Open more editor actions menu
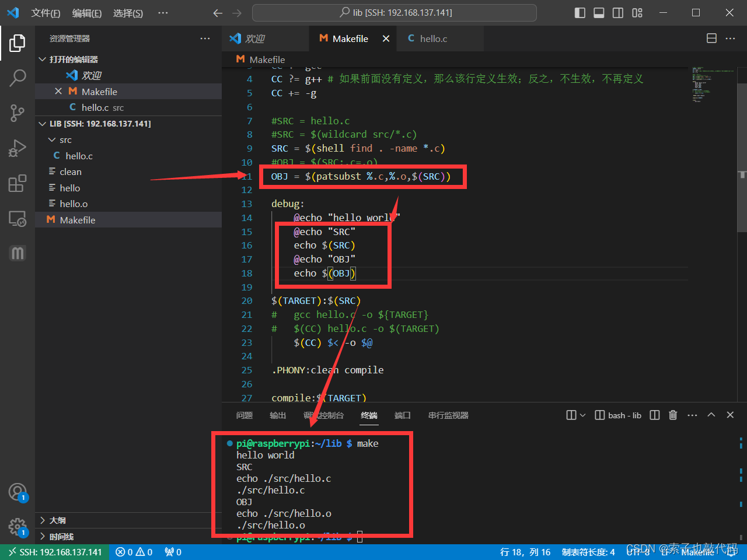This screenshot has width=747, height=560. click(730, 38)
